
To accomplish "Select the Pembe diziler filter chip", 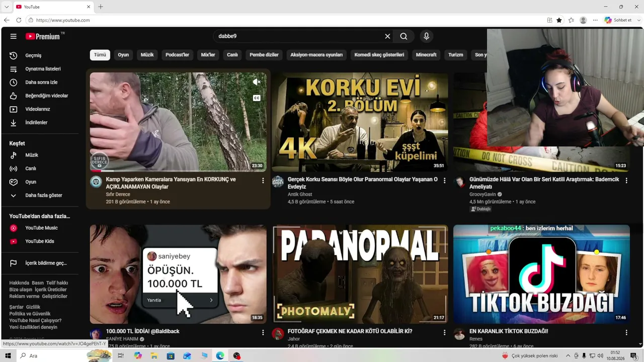I will [264, 55].
